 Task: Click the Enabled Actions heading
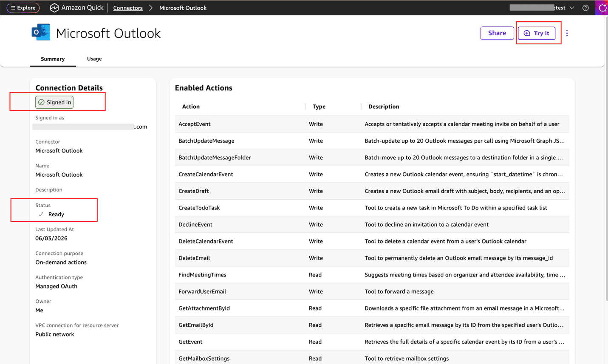pos(204,88)
